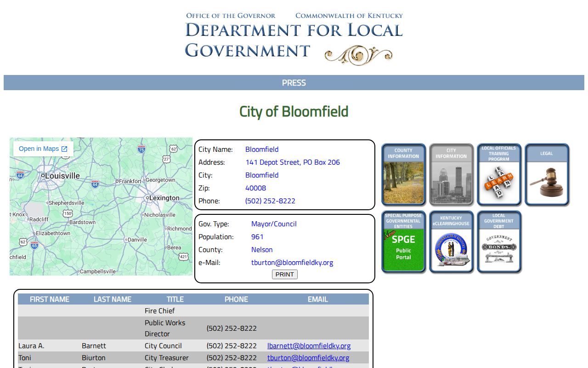Click the EMAIL column header

(x=318, y=299)
